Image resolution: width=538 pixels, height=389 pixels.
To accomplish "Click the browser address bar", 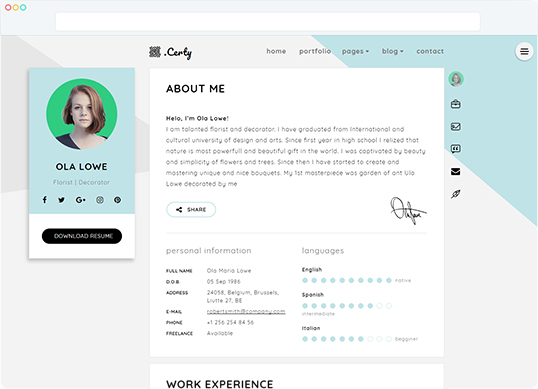I will coord(268,22).
